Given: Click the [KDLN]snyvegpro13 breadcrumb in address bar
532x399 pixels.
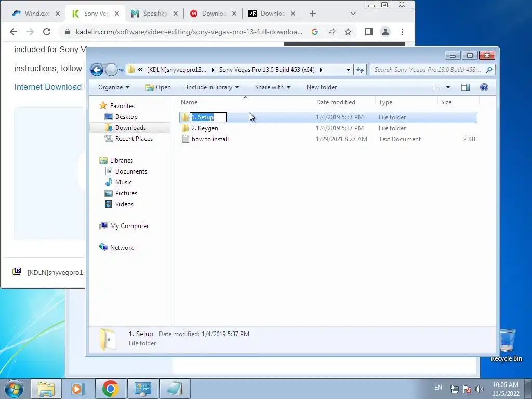Looking at the screenshot, I should [177, 70].
